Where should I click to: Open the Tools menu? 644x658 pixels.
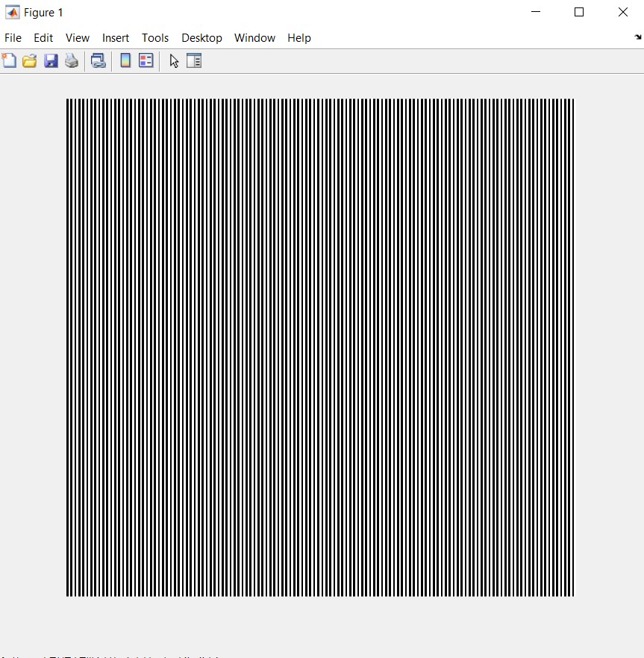[155, 38]
